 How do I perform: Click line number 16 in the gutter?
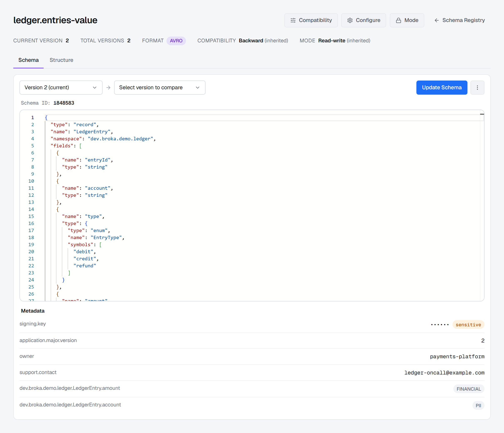click(31, 223)
